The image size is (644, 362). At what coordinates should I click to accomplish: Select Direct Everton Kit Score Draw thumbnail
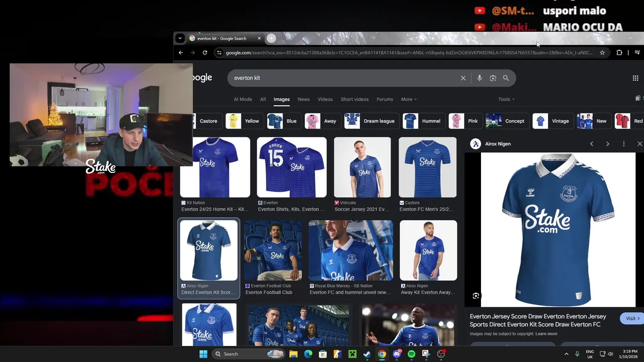pos(209,250)
